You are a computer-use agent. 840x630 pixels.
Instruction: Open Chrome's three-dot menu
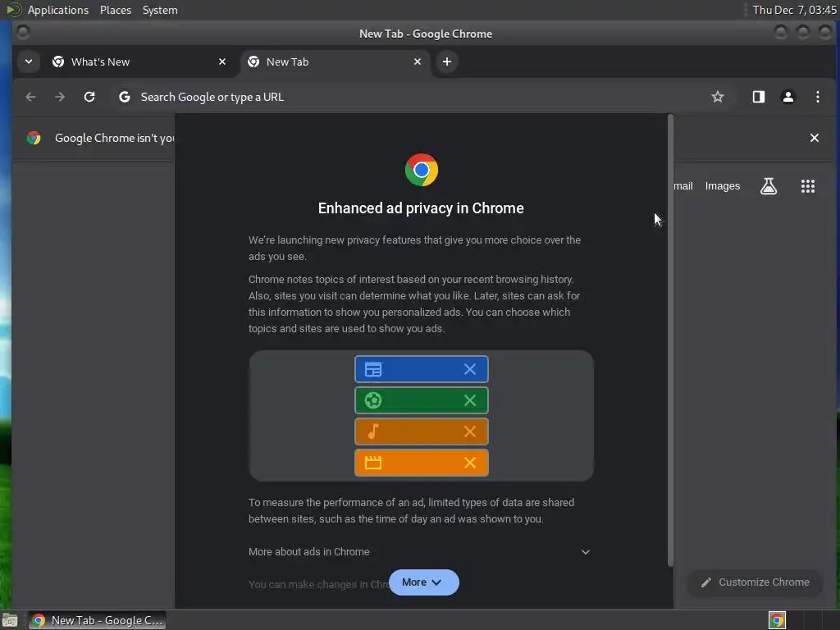click(818, 97)
